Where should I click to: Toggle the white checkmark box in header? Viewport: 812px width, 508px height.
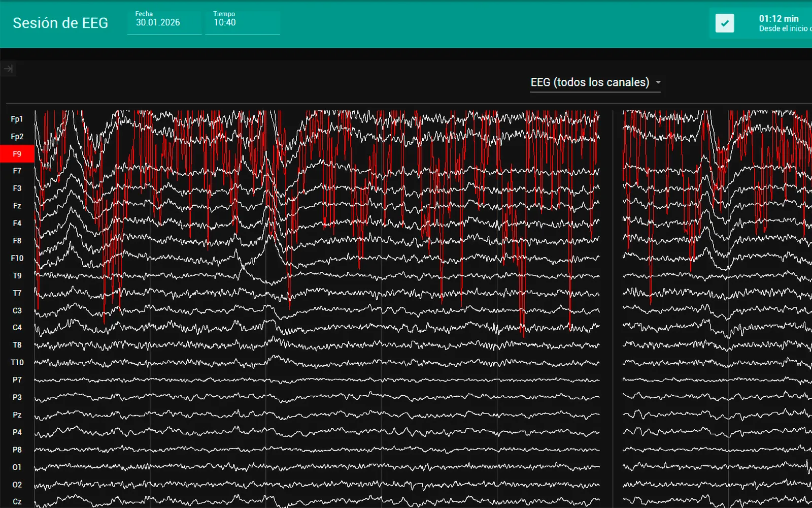725,23
